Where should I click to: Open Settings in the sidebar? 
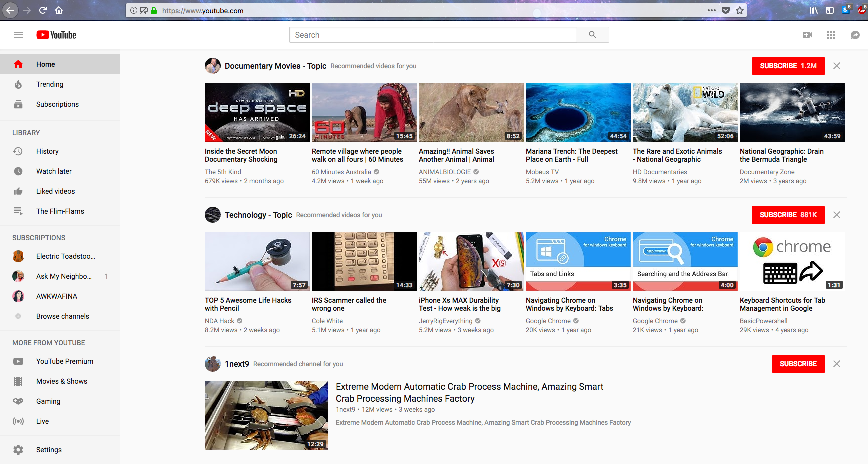(60, 450)
